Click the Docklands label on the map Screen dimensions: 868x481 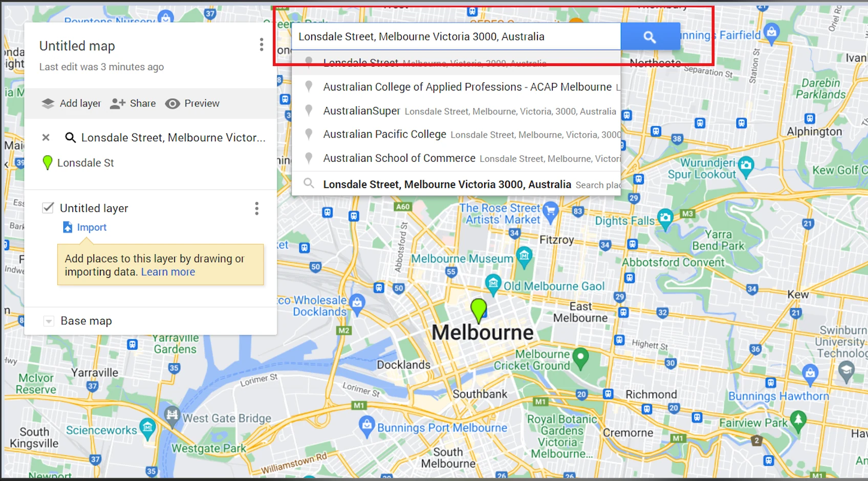404,365
